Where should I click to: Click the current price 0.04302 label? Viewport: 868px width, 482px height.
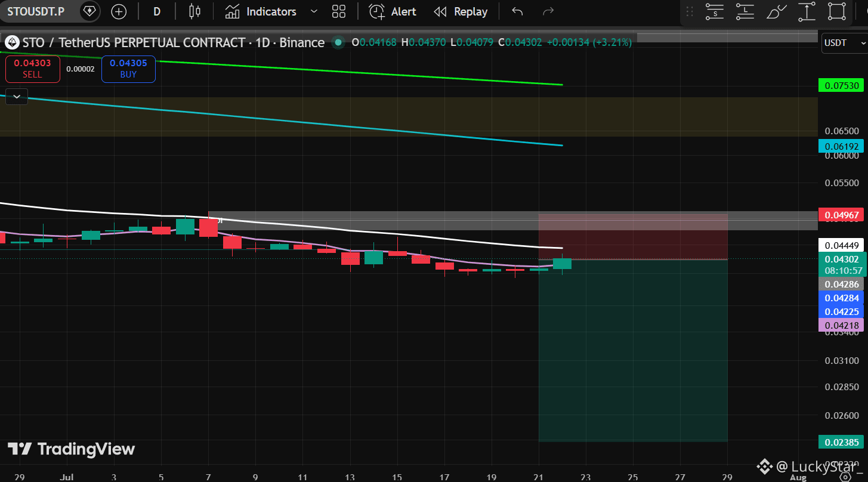pos(842,259)
